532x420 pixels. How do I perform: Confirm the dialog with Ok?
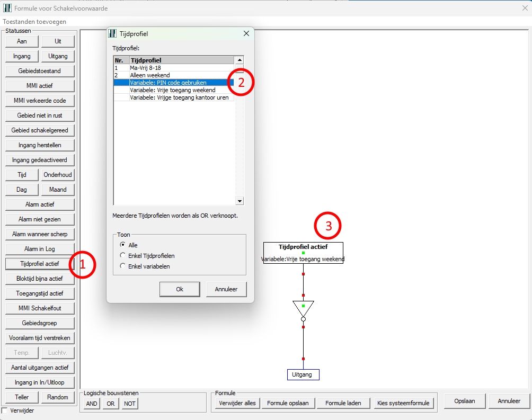click(180, 289)
